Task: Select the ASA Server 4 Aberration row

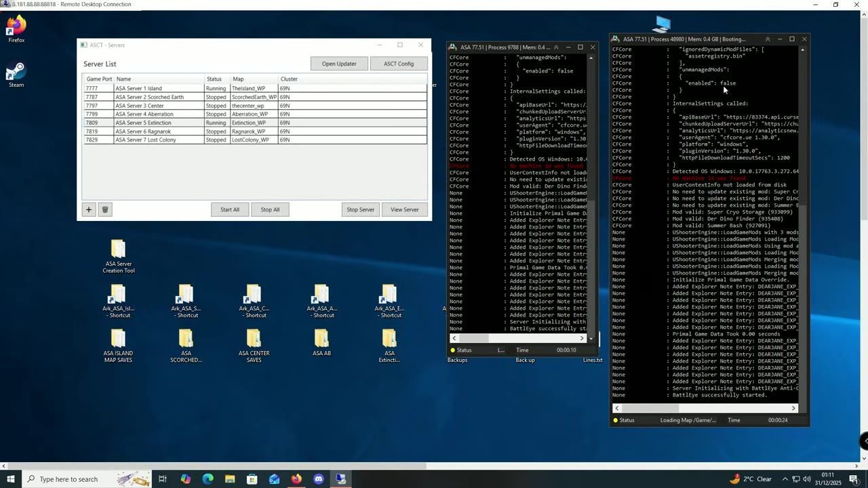Action: coord(255,114)
